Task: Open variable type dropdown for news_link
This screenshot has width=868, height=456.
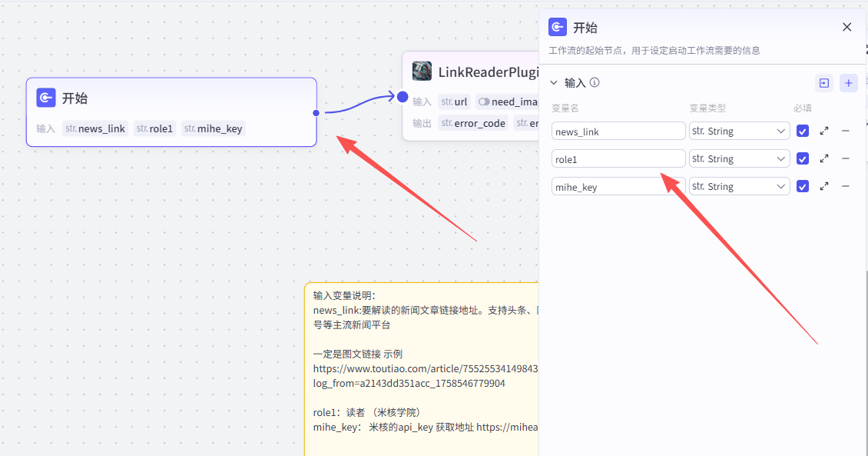Action: [x=739, y=131]
